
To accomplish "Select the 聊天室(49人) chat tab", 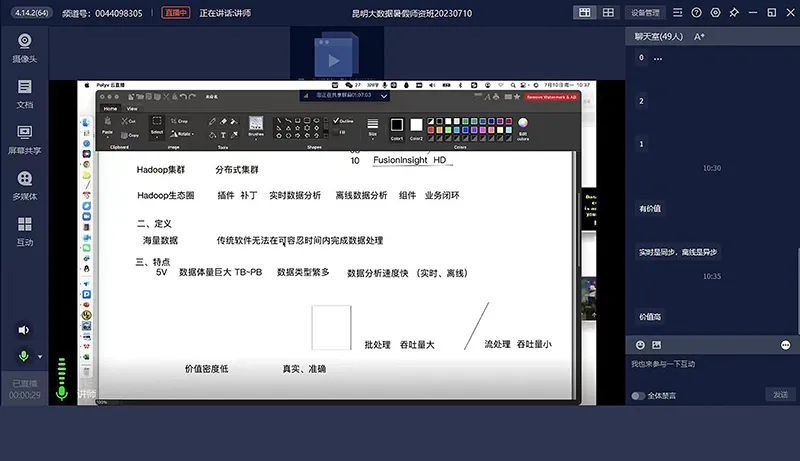I will 659,37.
